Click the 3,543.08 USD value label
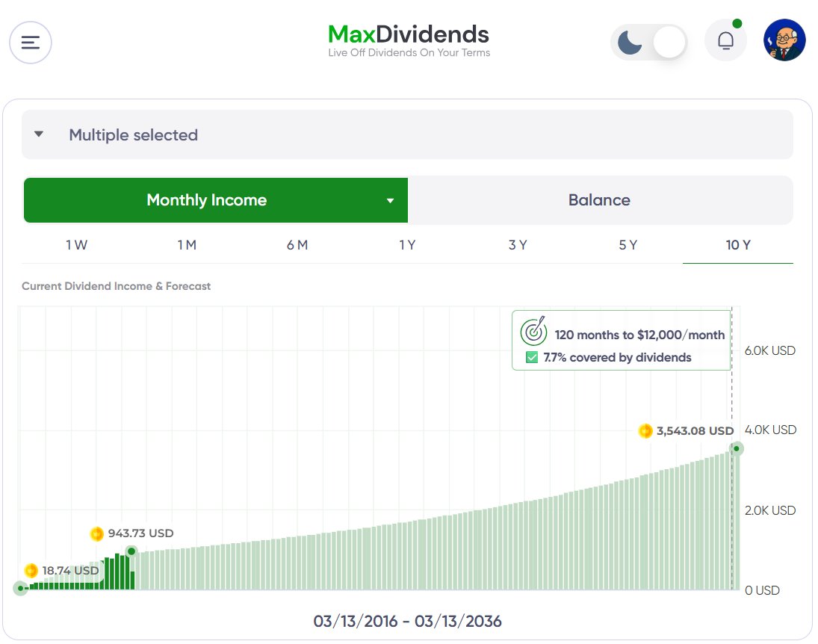Viewport: 818px width, 644px height. click(x=695, y=431)
